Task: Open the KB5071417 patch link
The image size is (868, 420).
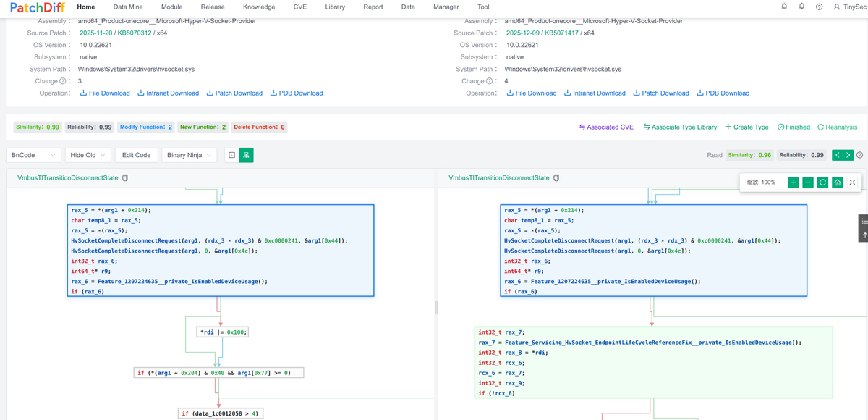Action: pyautogui.click(x=563, y=33)
